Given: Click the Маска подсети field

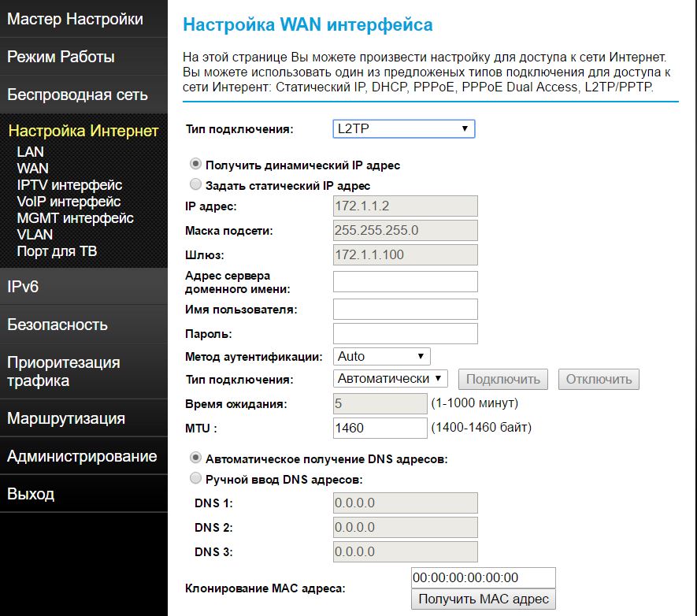Looking at the screenshot, I should 406,230.
